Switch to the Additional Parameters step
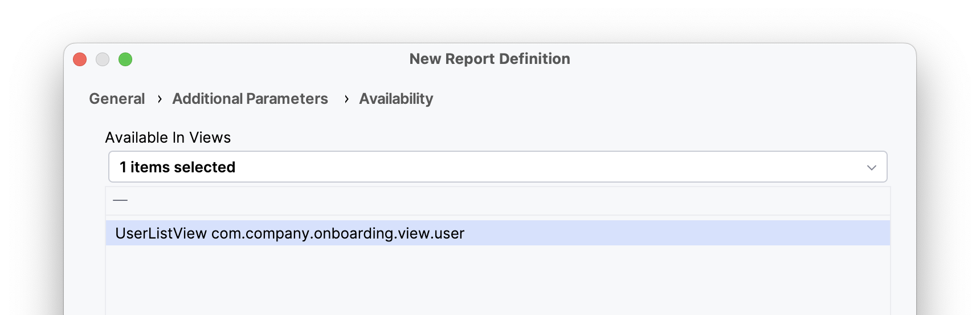The image size is (980, 315). pyautogui.click(x=250, y=99)
